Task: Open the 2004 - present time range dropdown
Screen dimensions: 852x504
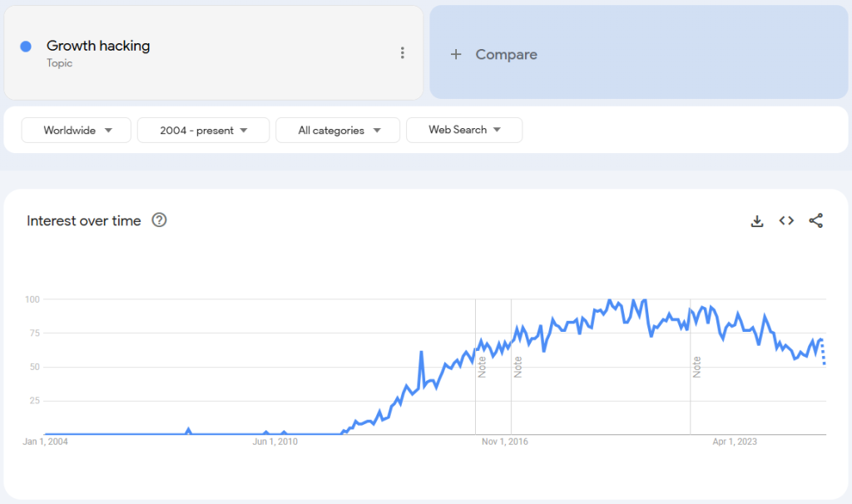Action: (x=204, y=131)
